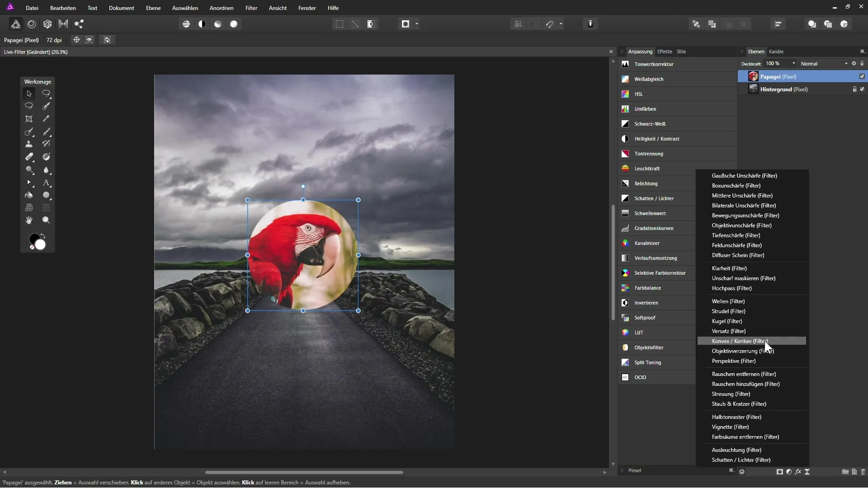Apply auto white balance from the toolbar
Viewport: 868px width, 488px height.
coord(234,24)
